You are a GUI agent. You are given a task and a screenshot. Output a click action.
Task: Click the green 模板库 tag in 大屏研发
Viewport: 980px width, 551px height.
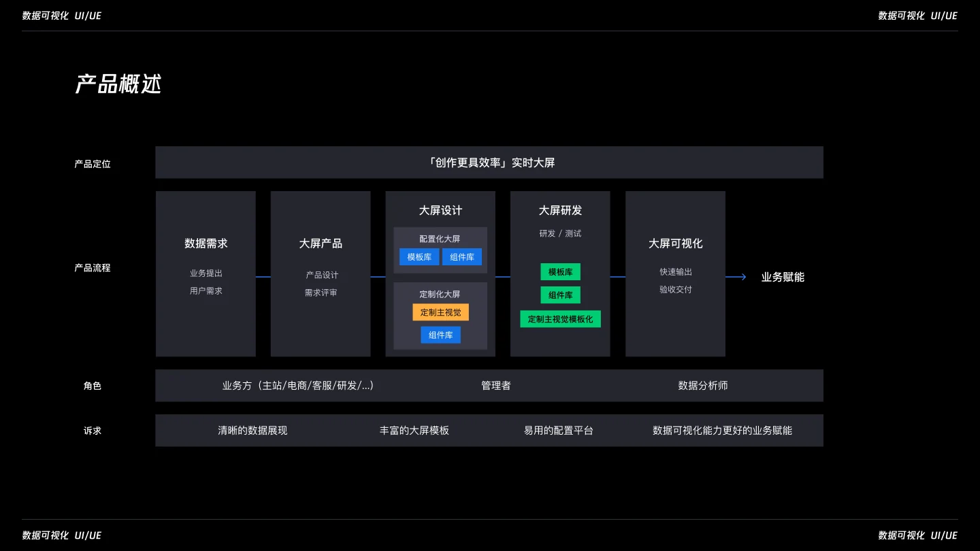pyautogui.click(x=561, y=272)
